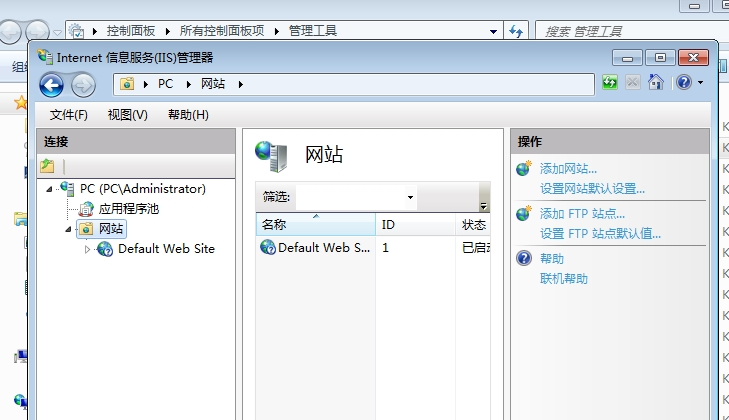The height and width of the screenshot is (420, 729).
Task: Open the Explorer address bar history dropdown
Action: 493,32
